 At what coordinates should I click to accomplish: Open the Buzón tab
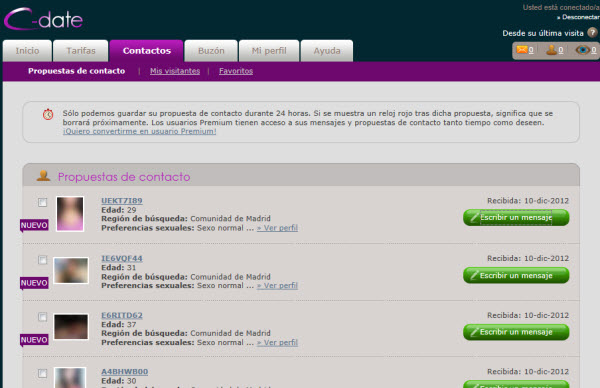coord(211,51)
